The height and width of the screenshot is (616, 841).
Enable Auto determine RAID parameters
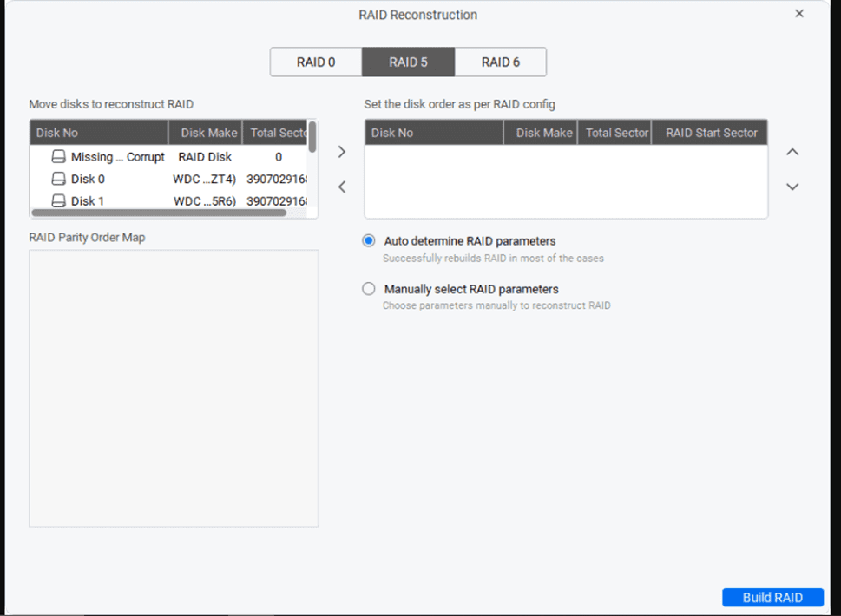pos(368,240)
